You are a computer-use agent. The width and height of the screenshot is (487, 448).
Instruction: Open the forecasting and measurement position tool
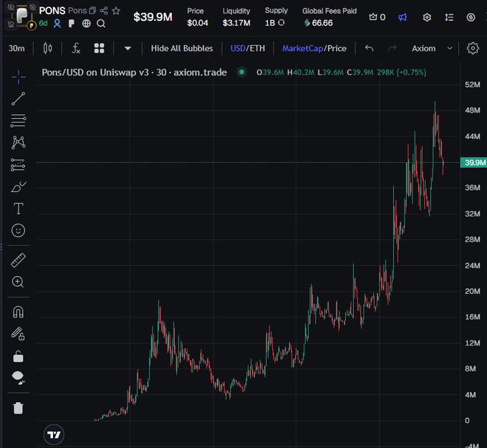click(x=18, y=165)
